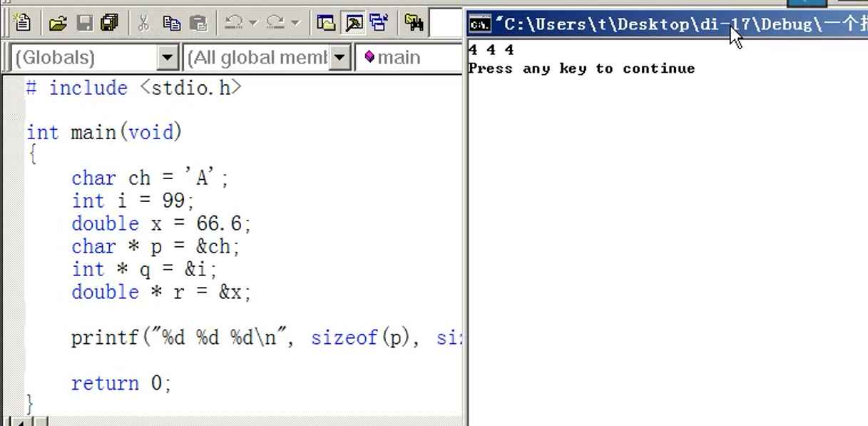Toggle the Output pane hammer icon
This screenshot has height=426, width=868.
click(352, 24)
